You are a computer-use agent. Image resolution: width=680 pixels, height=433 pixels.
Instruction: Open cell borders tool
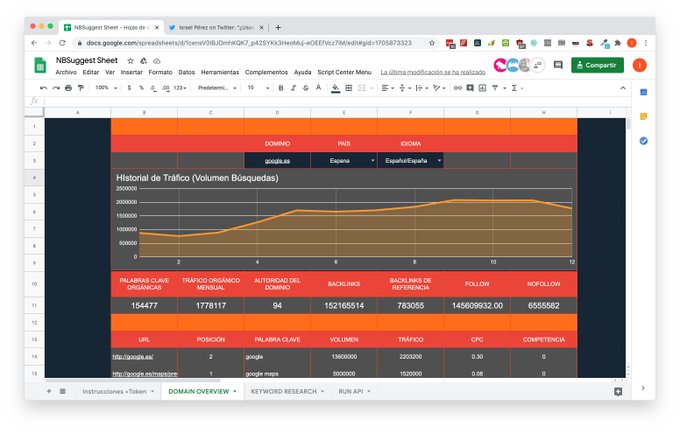(x=348, y=88)
